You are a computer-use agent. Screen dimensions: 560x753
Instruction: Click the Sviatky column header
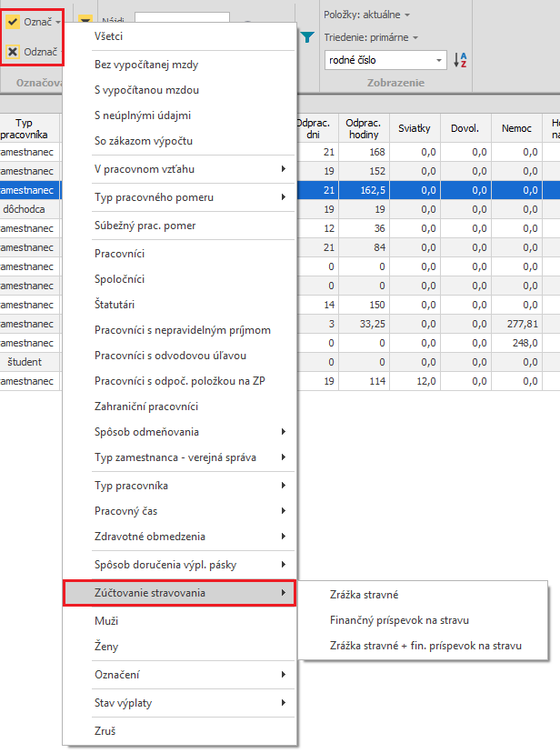click(414, 129)
